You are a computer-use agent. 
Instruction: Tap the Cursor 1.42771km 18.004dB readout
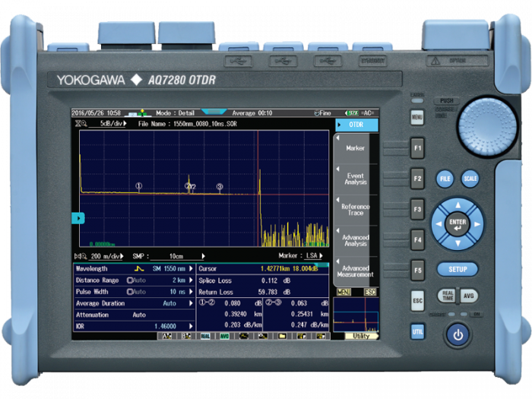point(263,269)
